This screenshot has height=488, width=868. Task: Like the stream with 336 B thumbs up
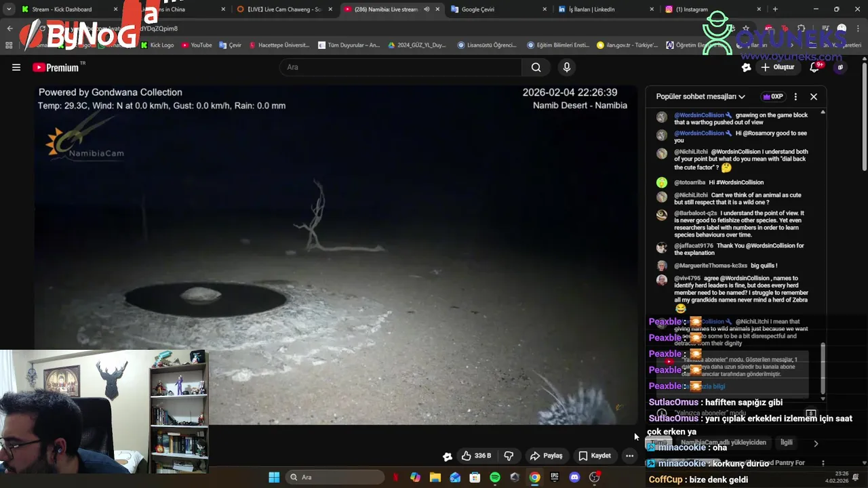coord(476,455)
